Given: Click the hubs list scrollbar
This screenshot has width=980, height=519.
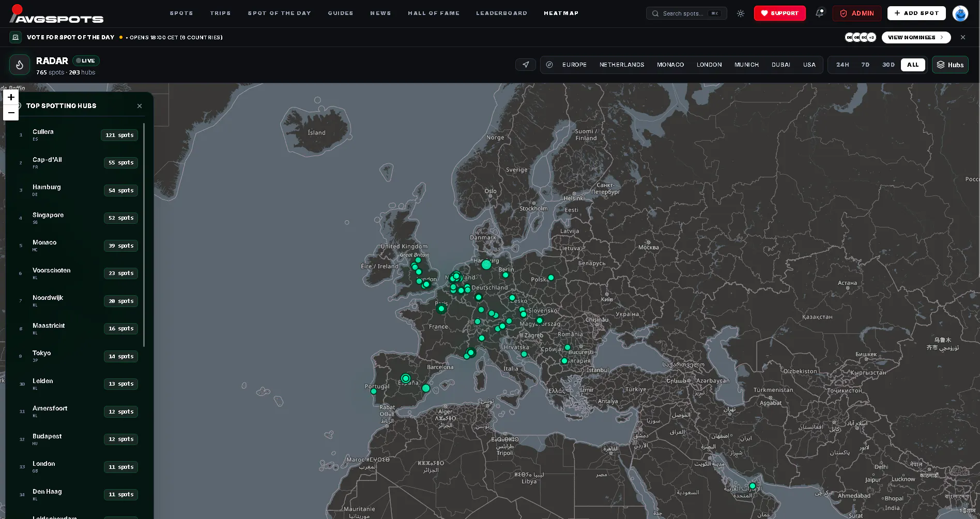Looking at the screenshot, I should (x=144, y=235).
